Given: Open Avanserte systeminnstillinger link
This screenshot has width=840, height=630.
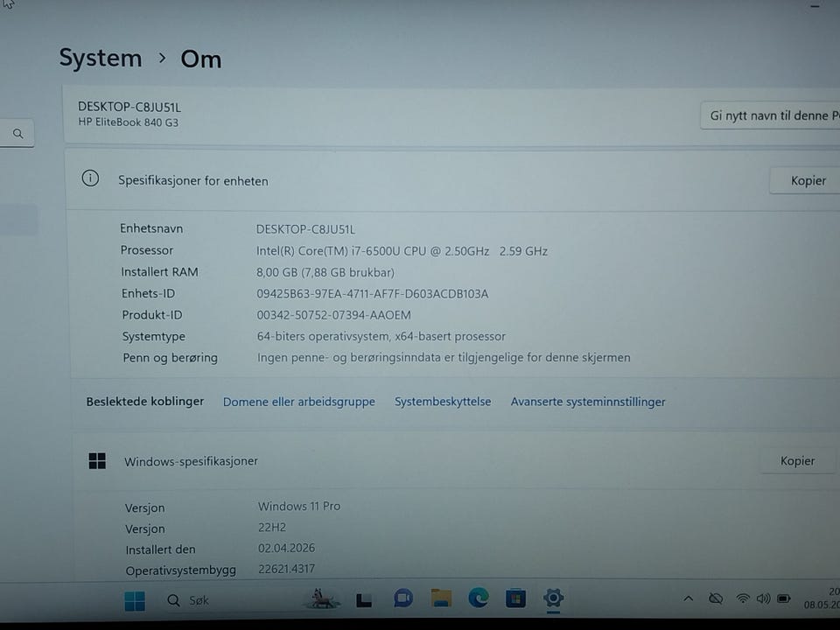Looking at the screenshot, I should point(588,402).
